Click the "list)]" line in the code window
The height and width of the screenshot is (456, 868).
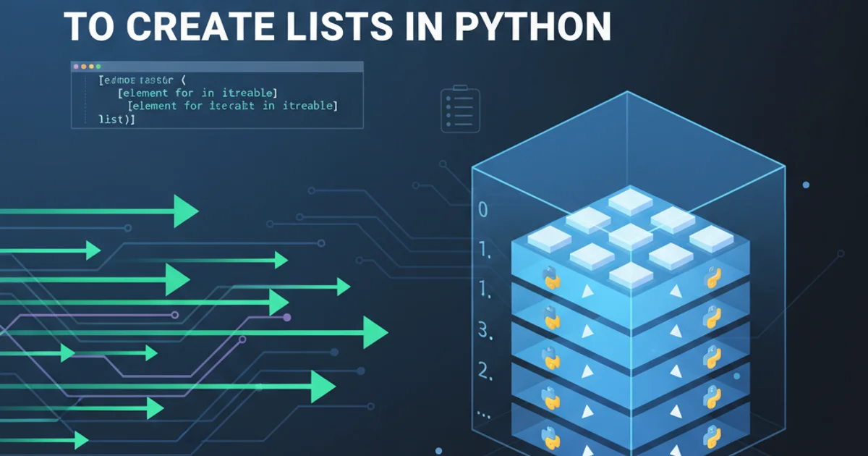tap(116, 119)
